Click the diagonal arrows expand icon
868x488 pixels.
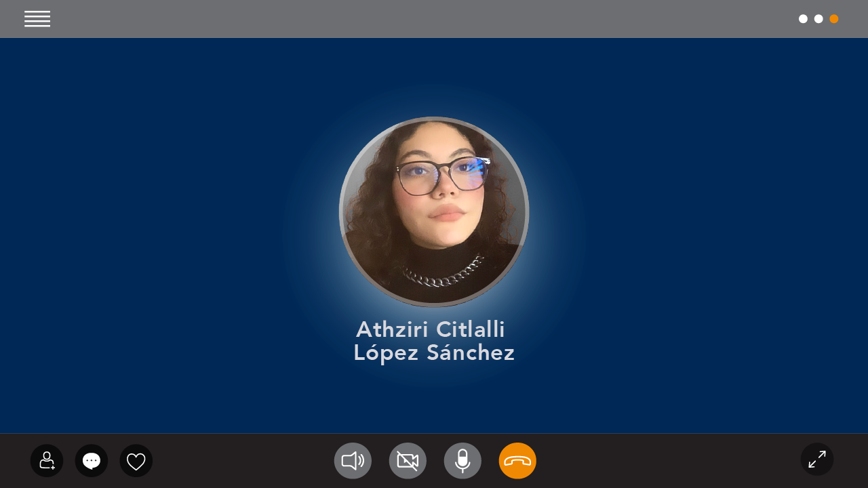817,460
